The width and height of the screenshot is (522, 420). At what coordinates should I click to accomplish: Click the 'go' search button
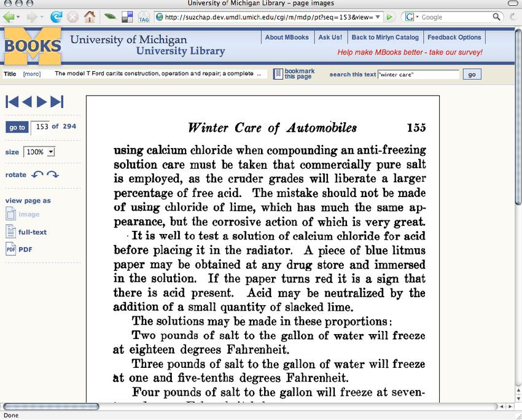pyautogui.click(x=472, y=74)
